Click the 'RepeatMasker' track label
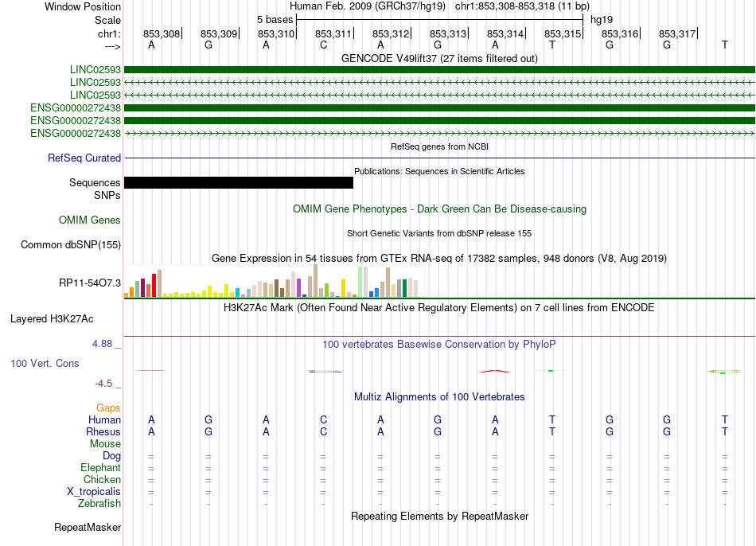 click(88, 527)
